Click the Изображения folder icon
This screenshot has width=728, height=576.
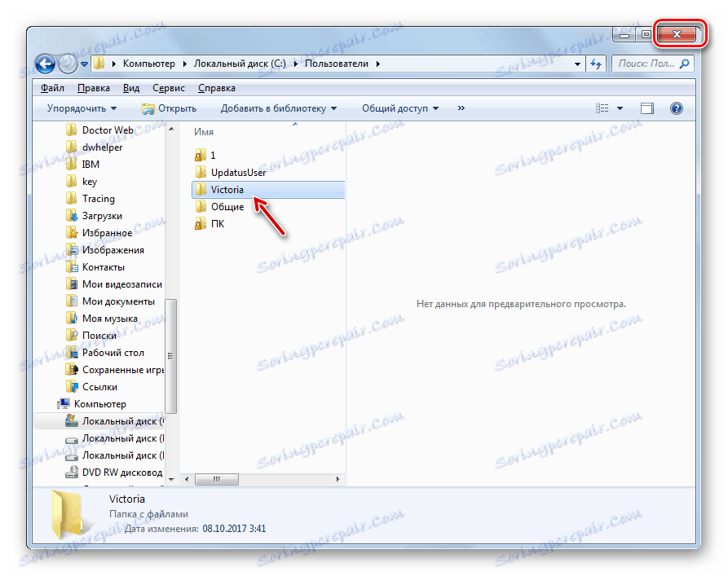72,249
